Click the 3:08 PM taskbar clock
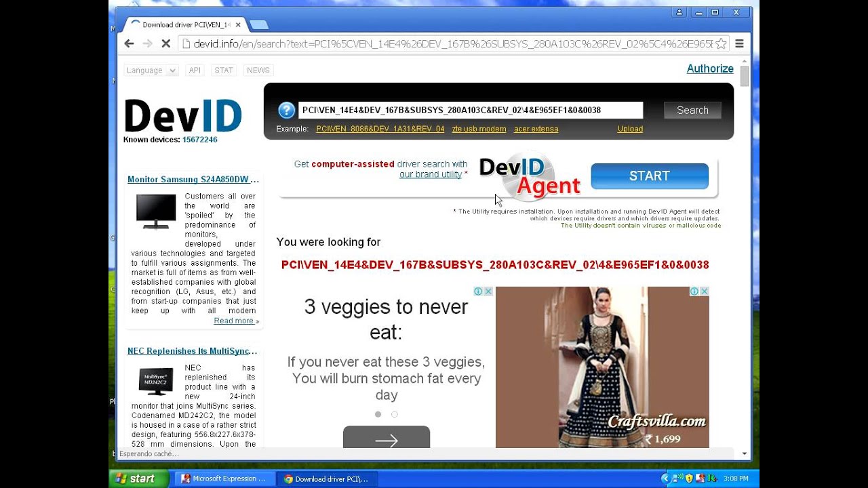 (735, 479)
